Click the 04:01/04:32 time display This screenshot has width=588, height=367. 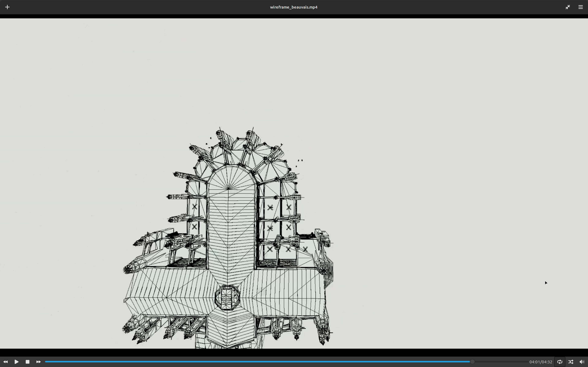pos(541,362)
